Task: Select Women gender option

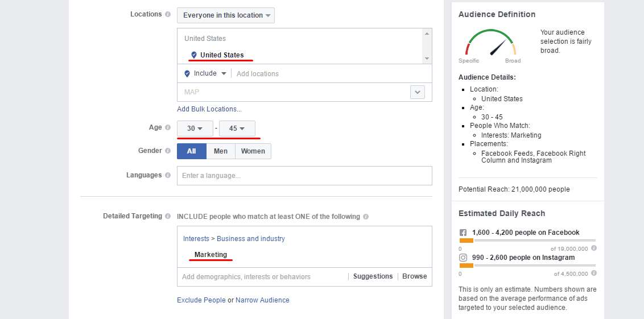Action: (x=253, y=151)
